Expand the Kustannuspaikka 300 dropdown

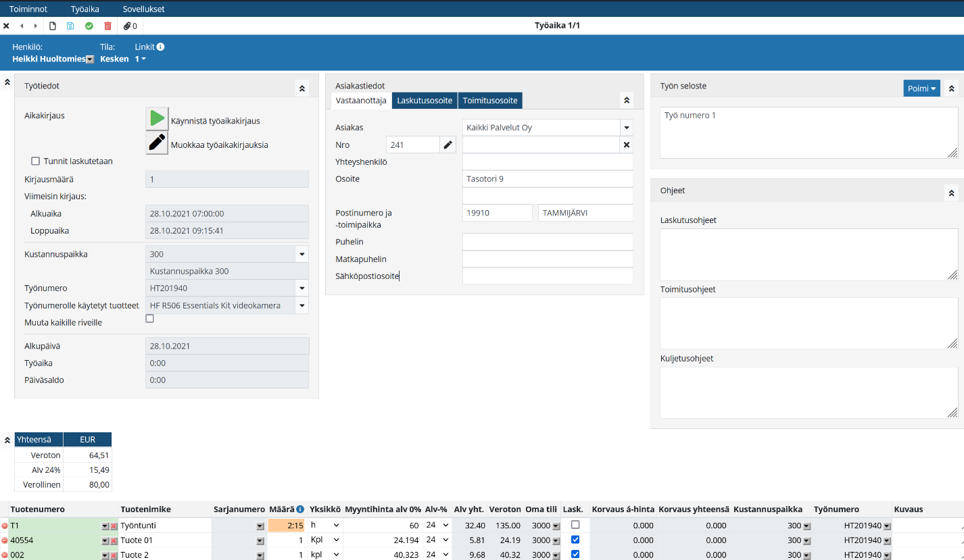click(x=302, y=255)
